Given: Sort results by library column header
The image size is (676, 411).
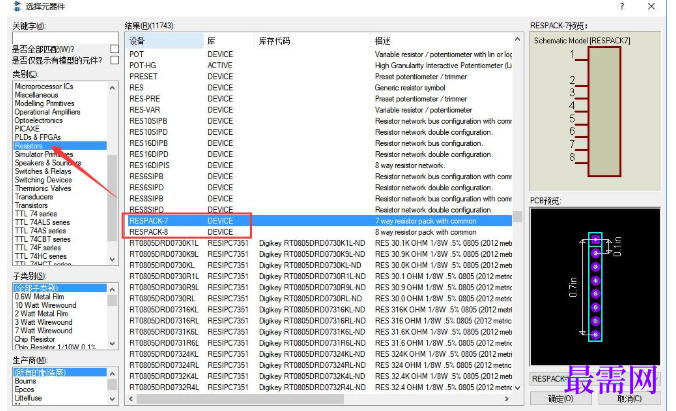Looking at the screenshot, I should coord(229,41).
